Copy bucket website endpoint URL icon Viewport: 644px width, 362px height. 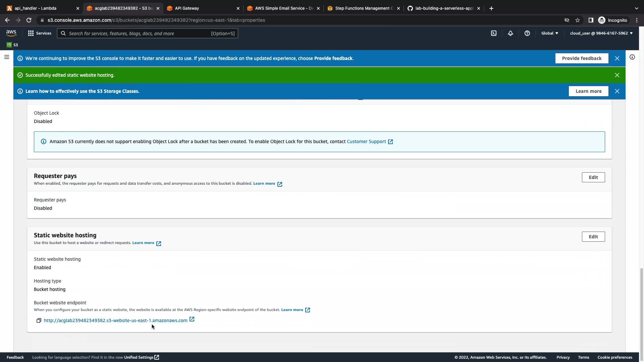tap(39, 321)
